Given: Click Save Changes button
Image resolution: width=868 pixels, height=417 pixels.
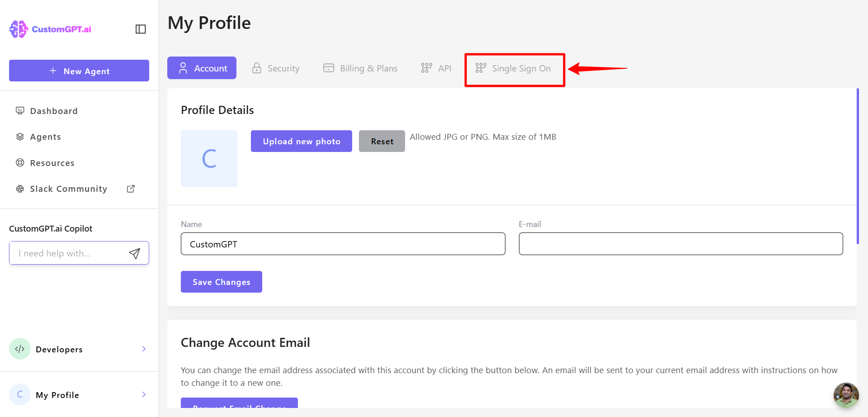Looking at the screenshot, I should [x=222, y=282].
